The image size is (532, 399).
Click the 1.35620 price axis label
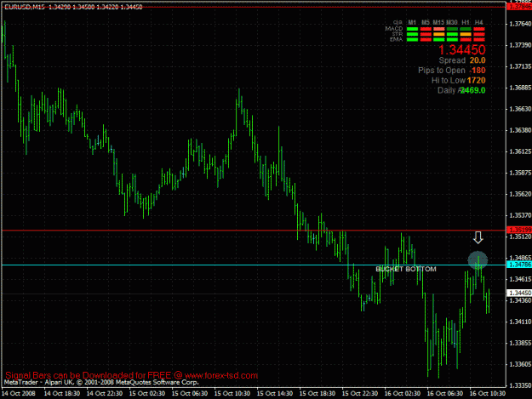click(520, 194)
